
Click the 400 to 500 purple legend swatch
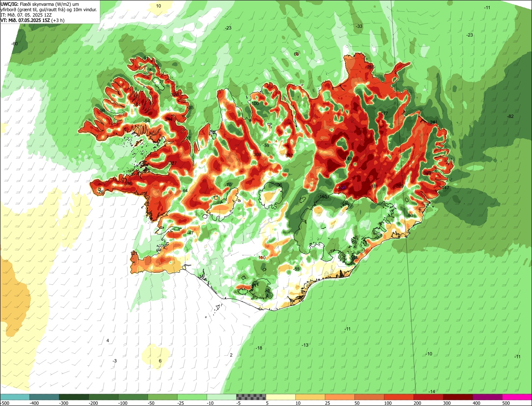(x=487, y=396)
